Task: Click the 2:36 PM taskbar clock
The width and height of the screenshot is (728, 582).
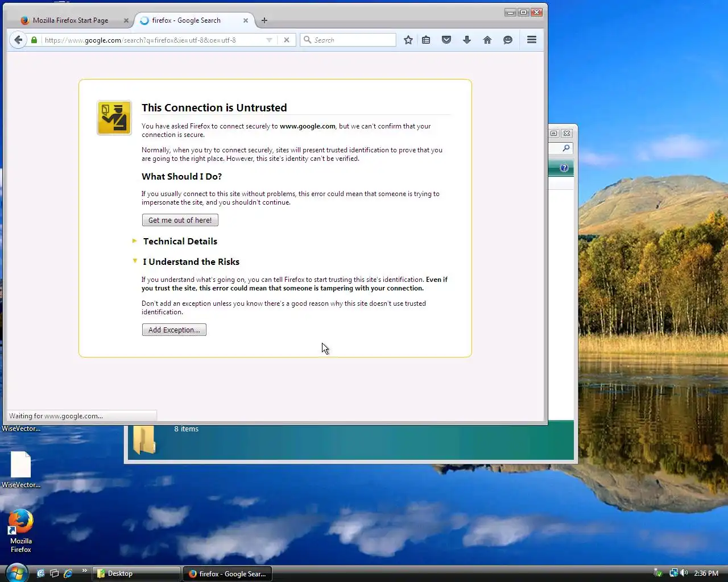Action: click(706, 573)
